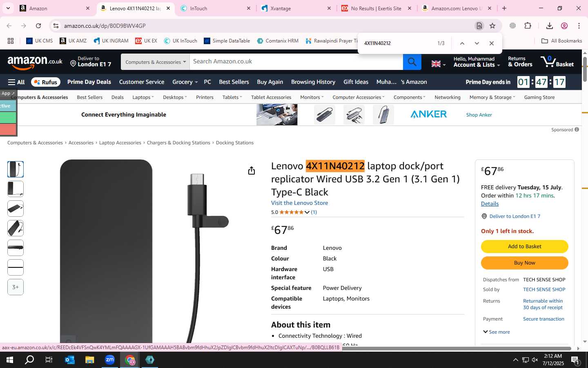588x368 pixels.
Task: Switch to No Results Exertis tab
Action: (377, 8)
